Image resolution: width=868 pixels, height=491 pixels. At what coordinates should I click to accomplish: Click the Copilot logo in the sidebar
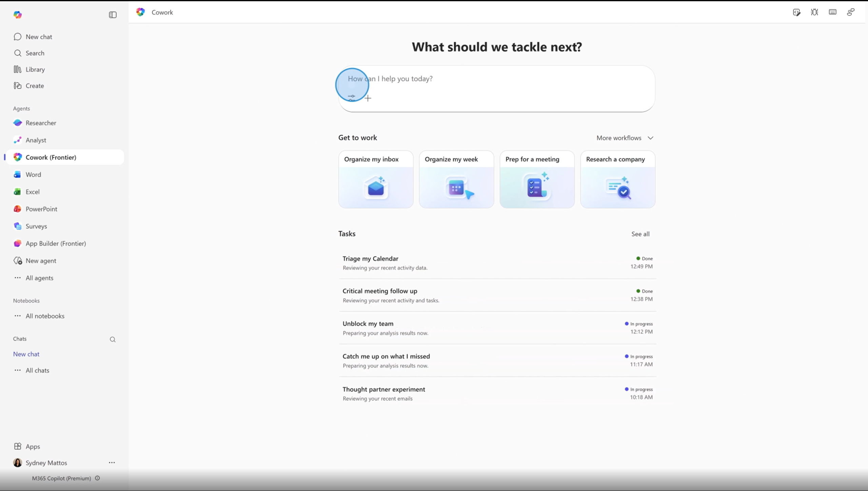(18, 15)
